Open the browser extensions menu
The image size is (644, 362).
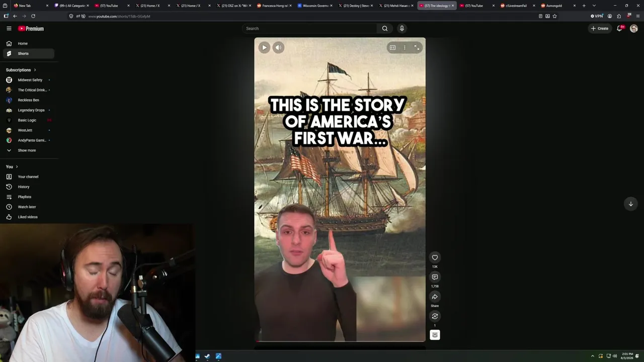click(x=619, y=16)
